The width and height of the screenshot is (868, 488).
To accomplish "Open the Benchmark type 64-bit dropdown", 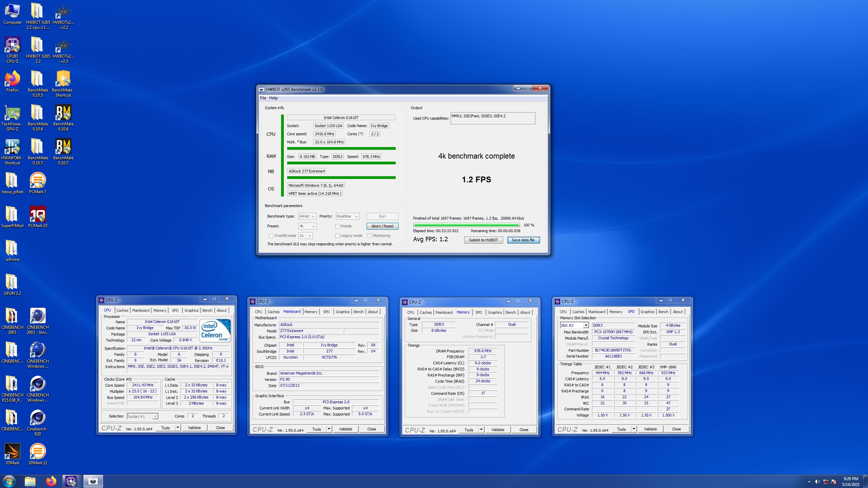I will pyautogui.click(x=307, y=216).
